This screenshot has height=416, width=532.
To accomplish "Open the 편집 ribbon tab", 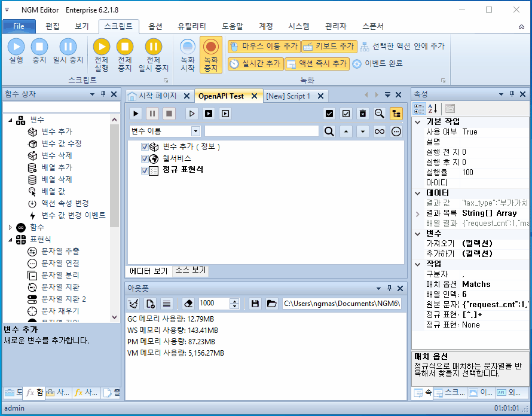I will [53, 26].
